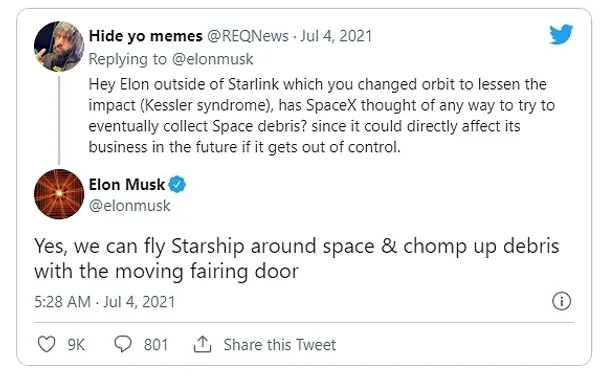Click the 9K likes count
600x376 pixels.
point(76,345)
